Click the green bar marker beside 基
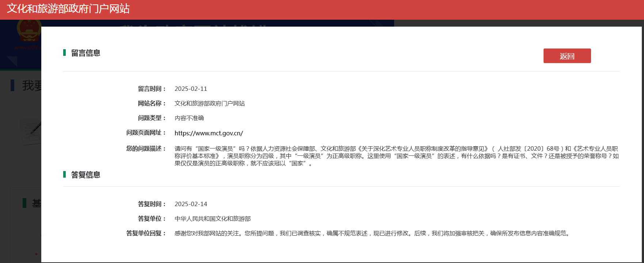This screenshot has width=644, height=263. click(24, 203)
